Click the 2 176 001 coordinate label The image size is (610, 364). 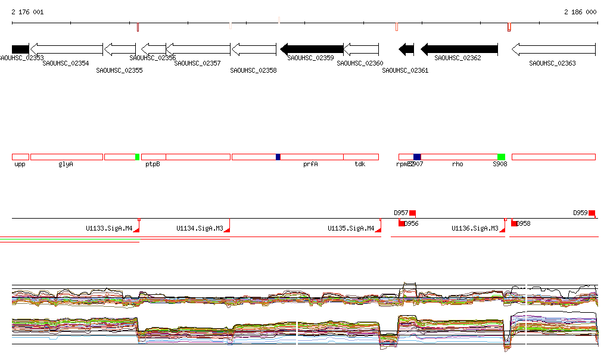click(x=27, y=12)
